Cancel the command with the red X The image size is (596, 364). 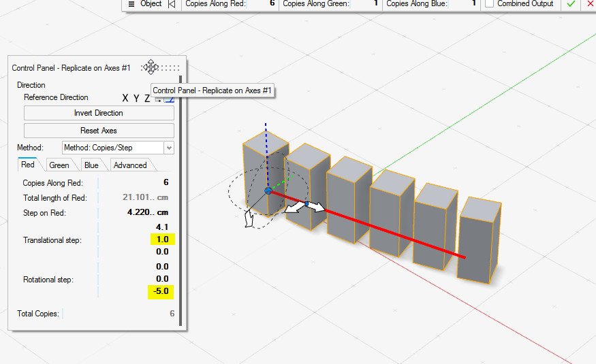point(589,4)
